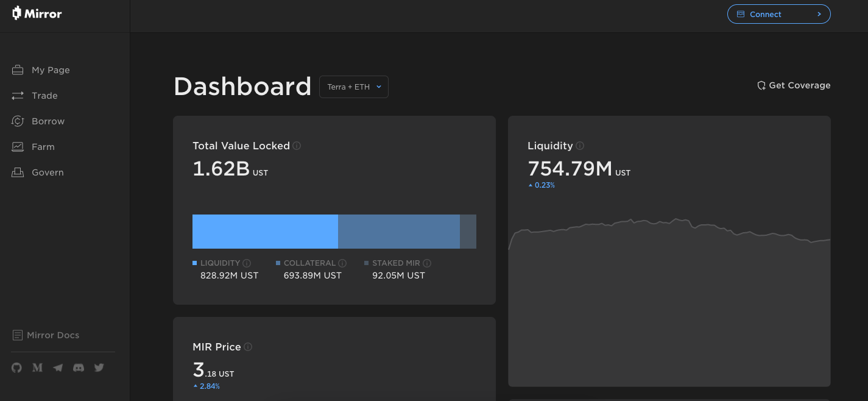Click the Mirror brand name text

point(43,13)
